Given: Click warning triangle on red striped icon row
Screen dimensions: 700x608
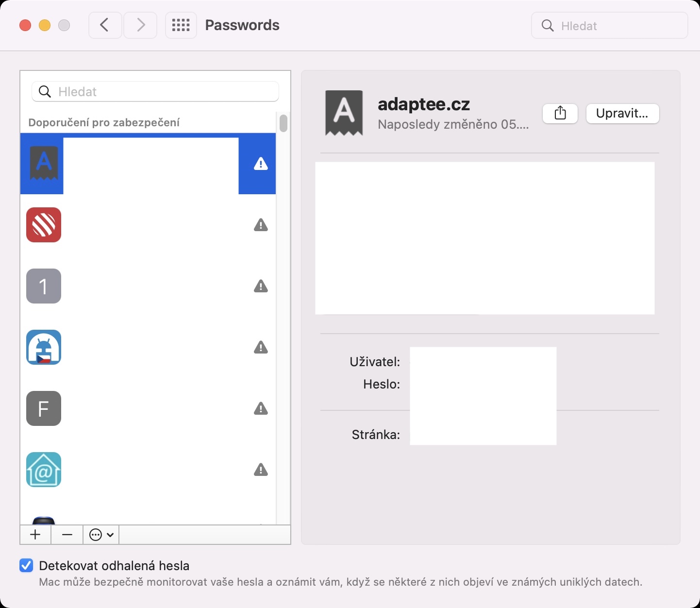Looking at the screenshot, I should (x=261, y=225).
